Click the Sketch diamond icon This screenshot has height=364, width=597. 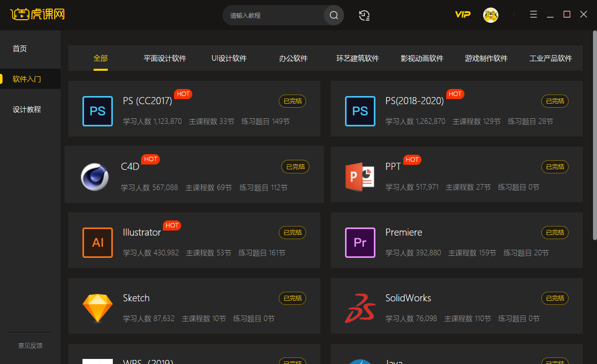97,308
